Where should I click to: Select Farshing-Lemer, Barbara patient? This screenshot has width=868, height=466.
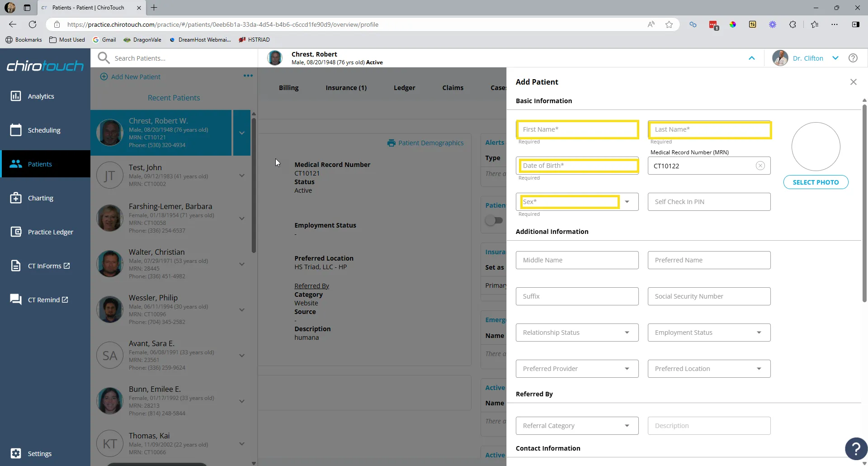pyautogui.click(x=170, y=218)
